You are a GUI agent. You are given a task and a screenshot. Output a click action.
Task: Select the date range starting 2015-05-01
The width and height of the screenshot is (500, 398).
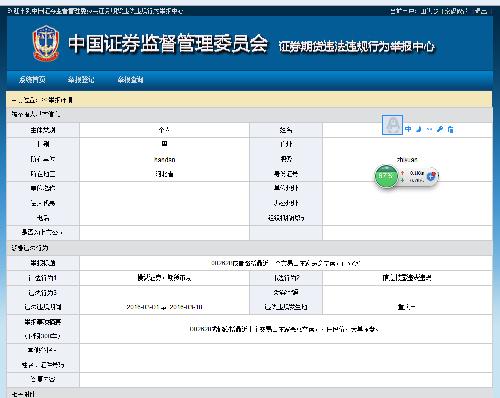pos(165,307)
